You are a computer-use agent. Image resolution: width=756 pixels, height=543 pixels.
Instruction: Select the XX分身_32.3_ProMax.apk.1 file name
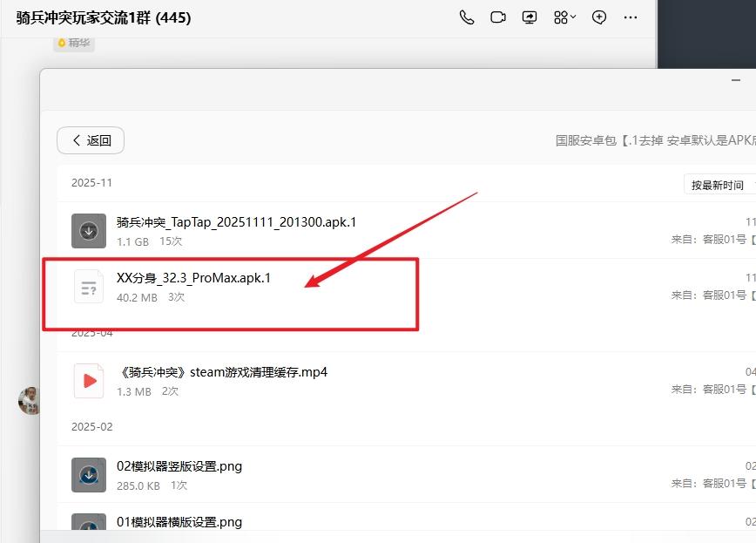click(193, 278)
